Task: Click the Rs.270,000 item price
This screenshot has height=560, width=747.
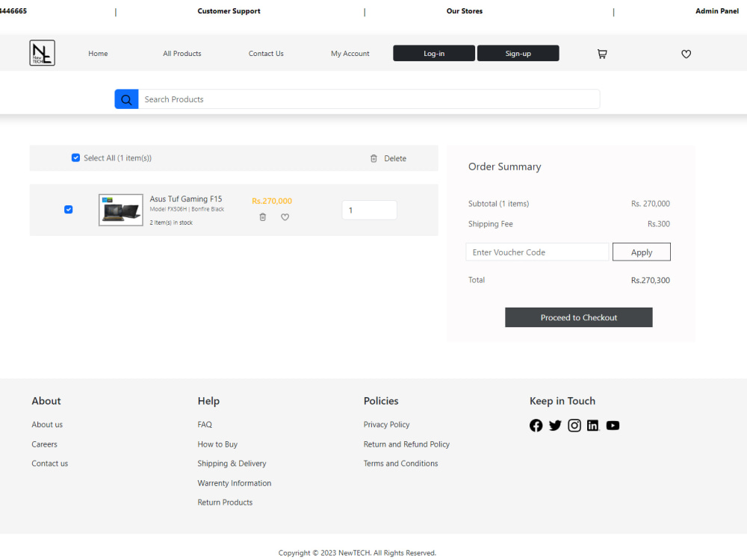Action: click(272, 201)
